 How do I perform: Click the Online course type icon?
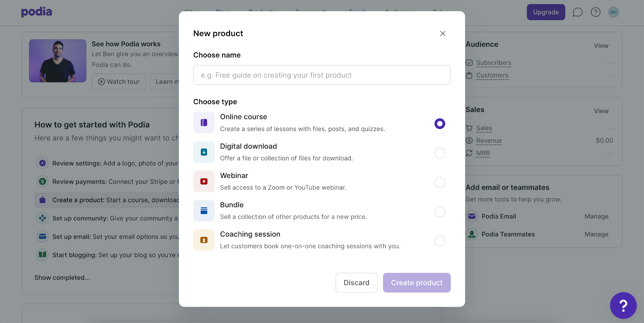point(204,123)
